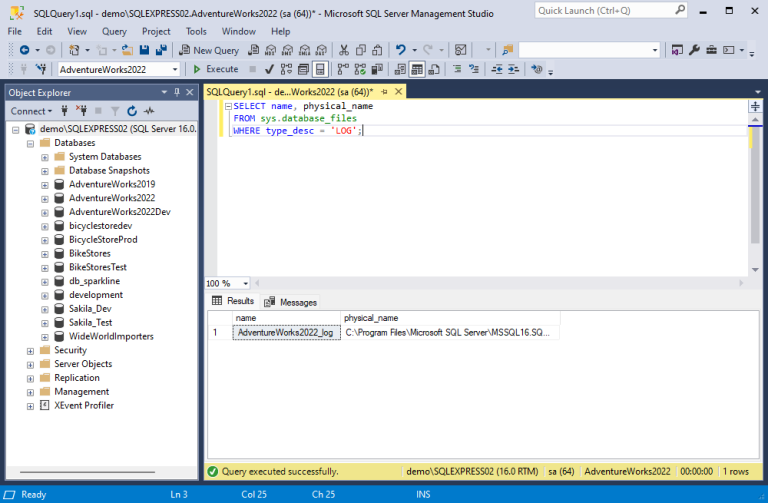The width and height of the screenshot is (768, 503).
Task: Click the Undo arrow icon
Action: pyautogui.click(x=401, y=50)
